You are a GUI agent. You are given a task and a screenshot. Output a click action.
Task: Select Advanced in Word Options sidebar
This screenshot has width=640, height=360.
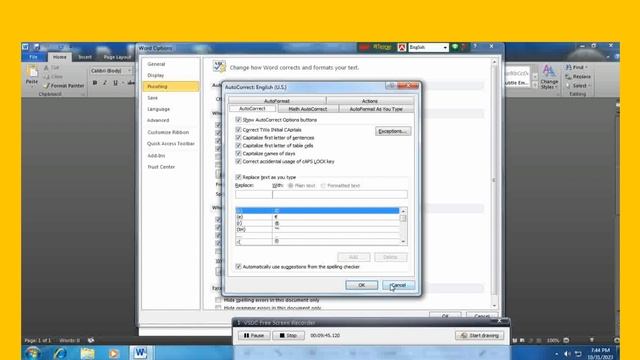click(158, 120)
